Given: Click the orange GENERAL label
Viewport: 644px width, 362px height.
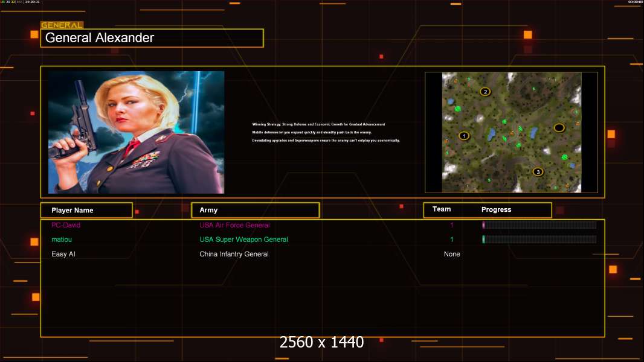Looking at the screenshot, I should pos(62,25).
